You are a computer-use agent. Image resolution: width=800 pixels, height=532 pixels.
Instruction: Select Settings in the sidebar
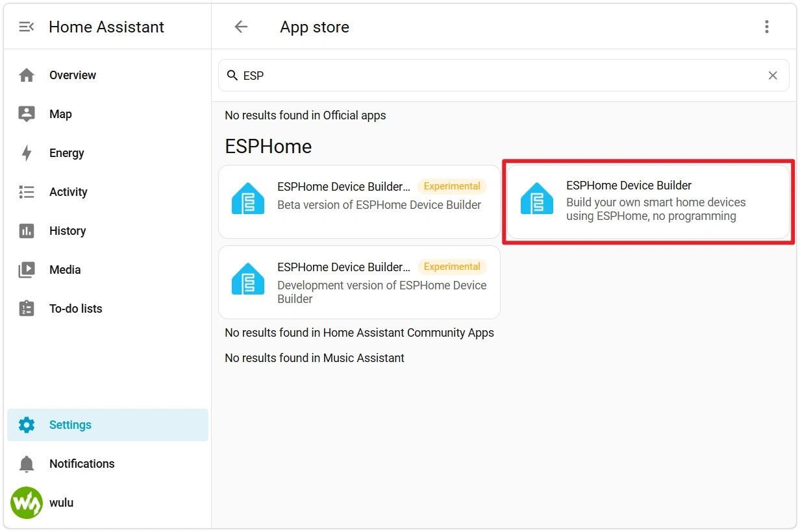coord(108,425)
